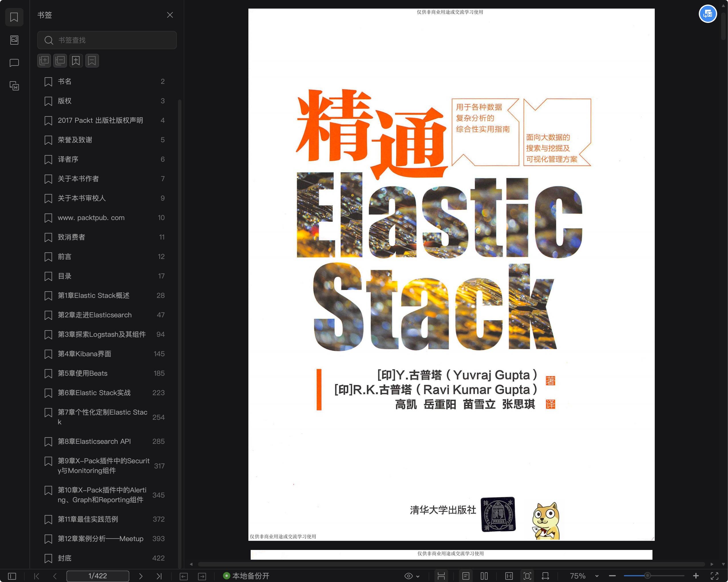The height and width of the screenshot is (582, 728).
Task: Zoom in with the plus button
Action: pos(696,576)
